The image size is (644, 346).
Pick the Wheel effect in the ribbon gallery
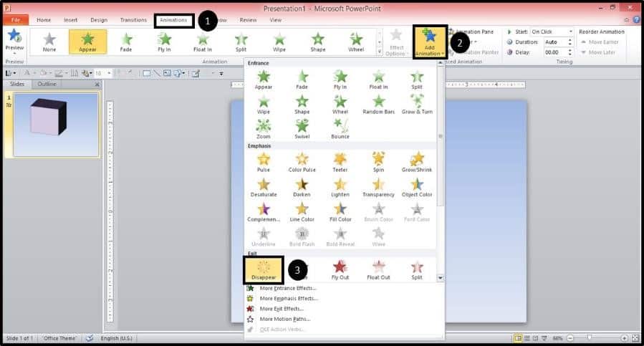[356, 42]
